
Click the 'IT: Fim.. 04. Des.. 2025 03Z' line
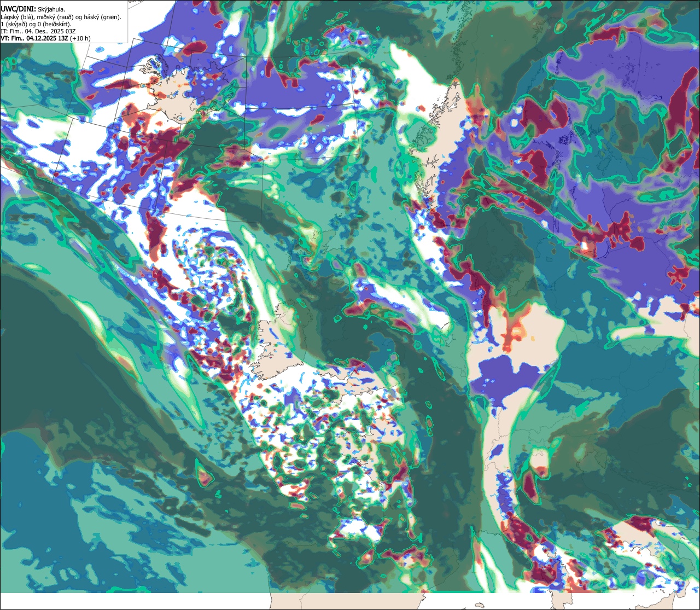(38, 31)
